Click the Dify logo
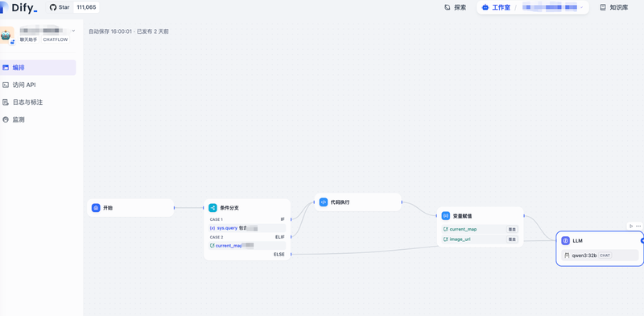 click(19, 7)
